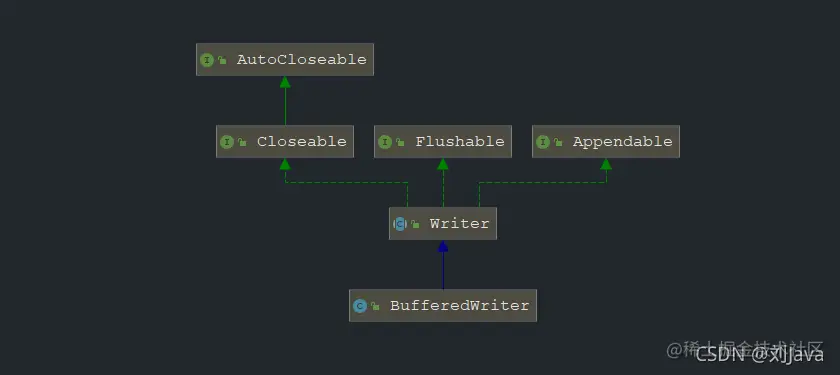
Task: Click the green lock icon beside Writer
Action: [x=415, y=224]
